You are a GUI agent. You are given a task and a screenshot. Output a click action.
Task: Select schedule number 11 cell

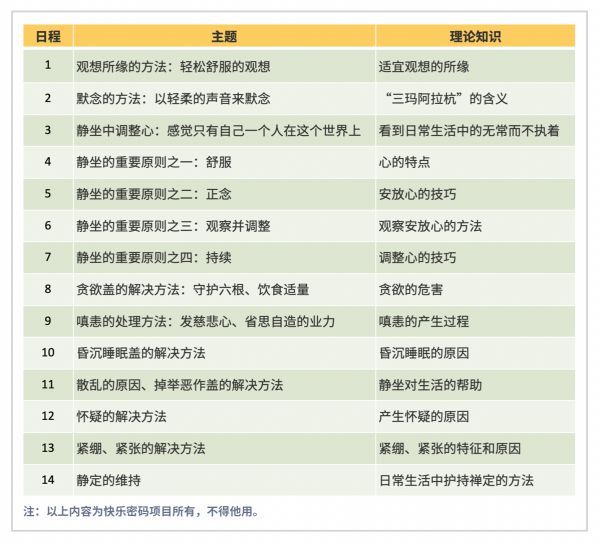point(48,385)
